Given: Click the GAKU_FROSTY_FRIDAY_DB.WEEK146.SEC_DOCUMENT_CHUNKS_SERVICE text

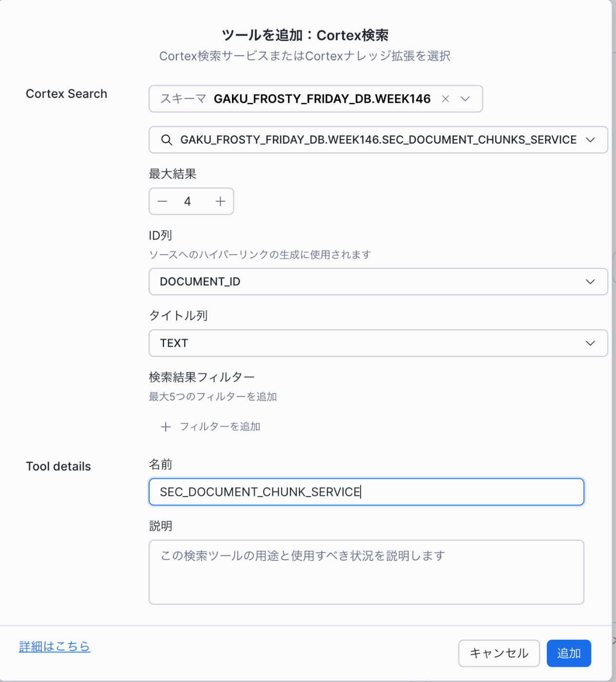Looking at the screenshot, I should (378, 140).
